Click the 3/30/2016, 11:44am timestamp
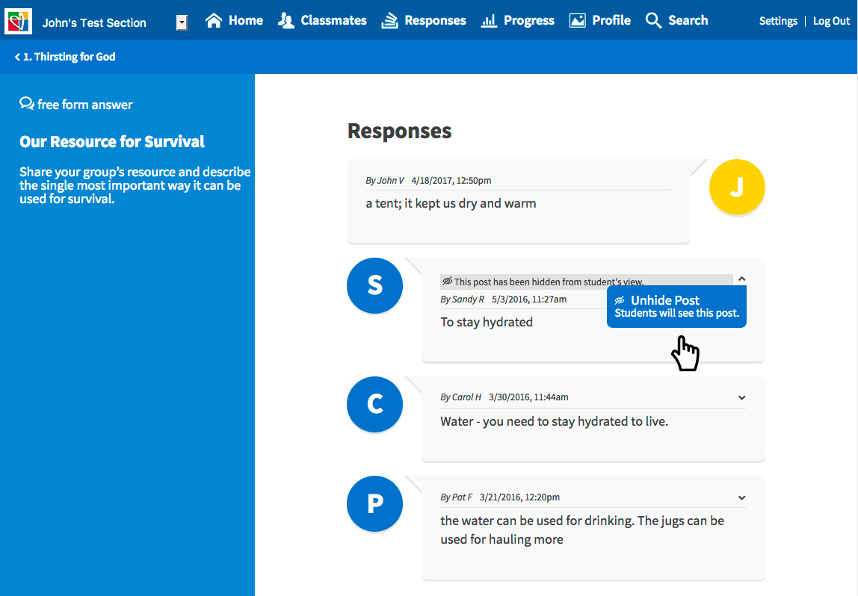Viewport: 858px width, 596px height. [529, 397]
